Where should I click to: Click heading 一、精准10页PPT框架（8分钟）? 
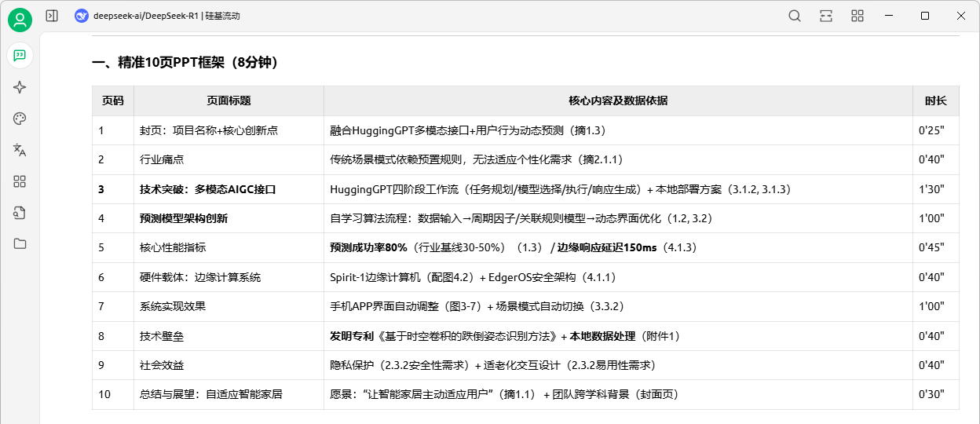(185, 62)
